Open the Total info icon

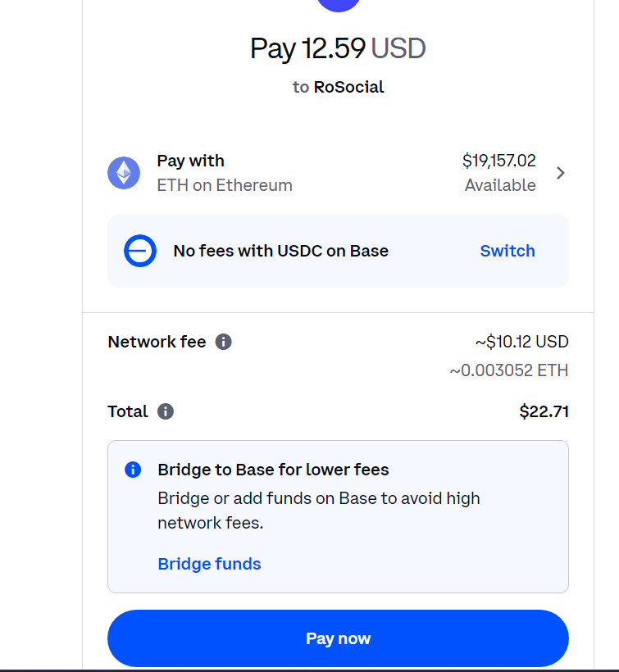(166, 411)
